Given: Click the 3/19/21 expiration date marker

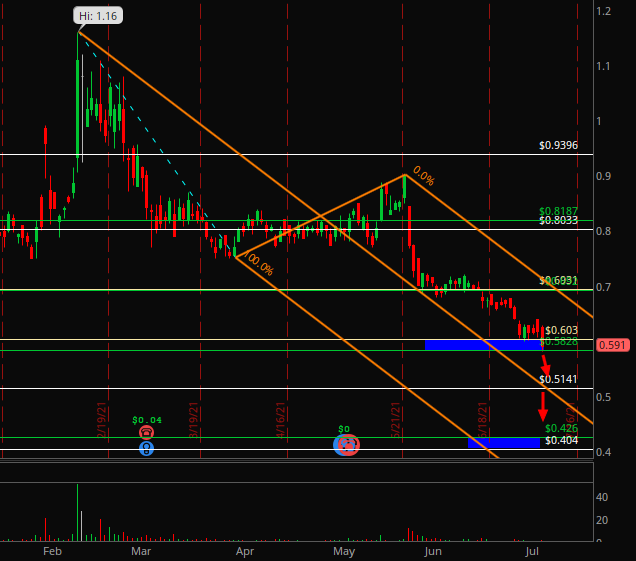Looking at the screenshot, I should (x=194, y=420).
